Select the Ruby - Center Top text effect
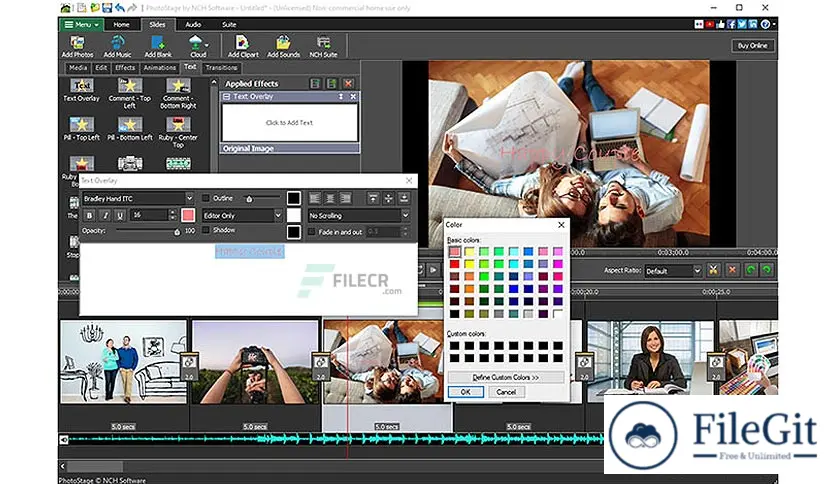 178,132
